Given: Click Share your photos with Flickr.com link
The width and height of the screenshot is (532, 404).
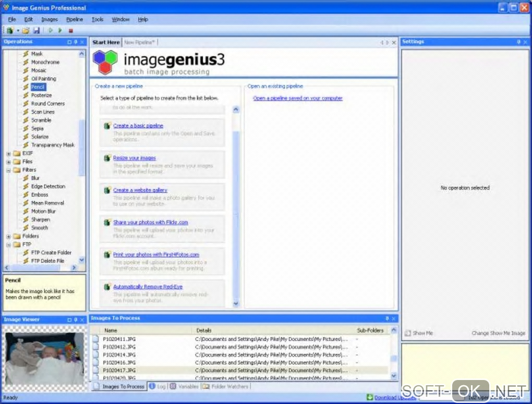Looking at the screenshot, I should click(150, 222).
